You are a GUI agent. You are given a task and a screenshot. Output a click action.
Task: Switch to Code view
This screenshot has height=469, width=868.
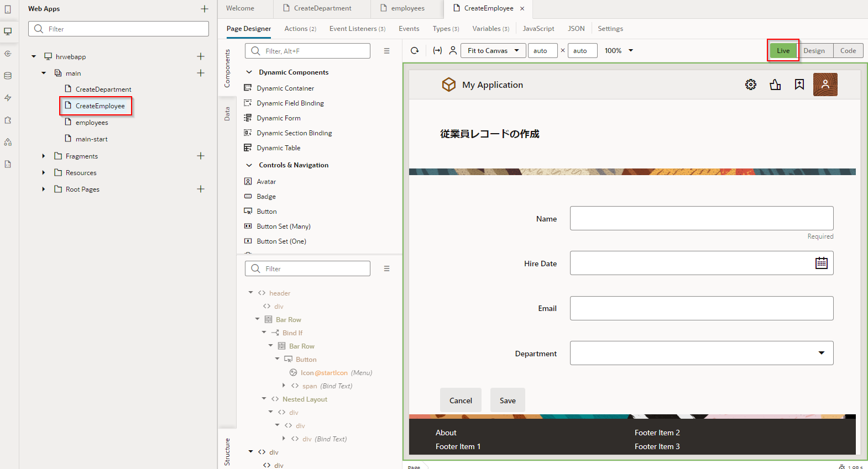click(x=848, y=51)
